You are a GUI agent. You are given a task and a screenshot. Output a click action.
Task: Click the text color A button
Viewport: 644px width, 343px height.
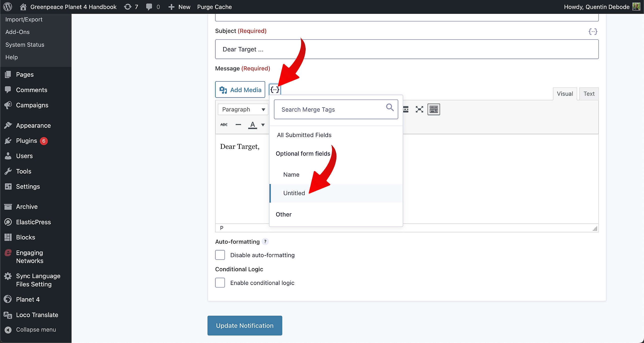click(x=253, y=124)
